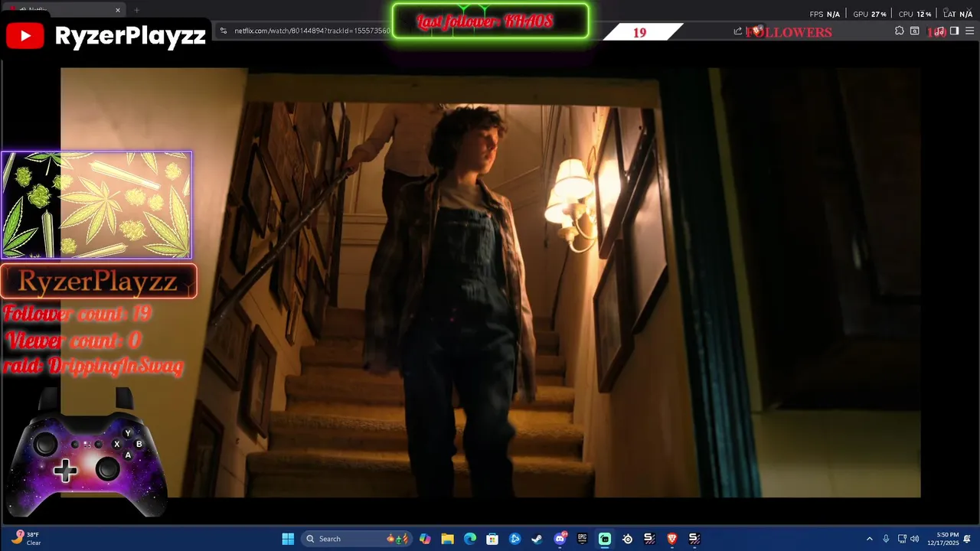Open the browser extensions puzzle icon

pyautogui.click(x=900, y=31)
